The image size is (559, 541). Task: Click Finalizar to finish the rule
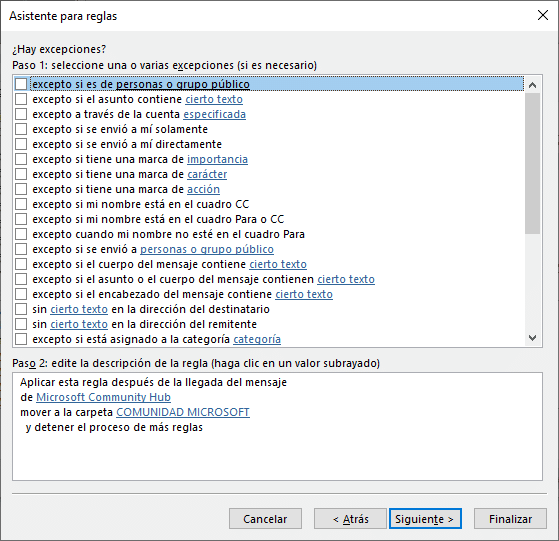510,519
